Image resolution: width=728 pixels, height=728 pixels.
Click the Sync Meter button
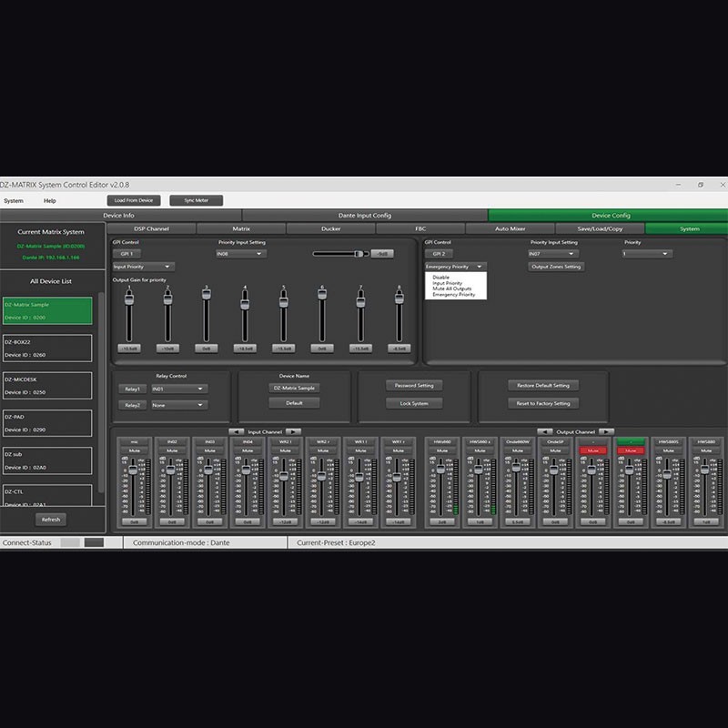click(196, 200)
